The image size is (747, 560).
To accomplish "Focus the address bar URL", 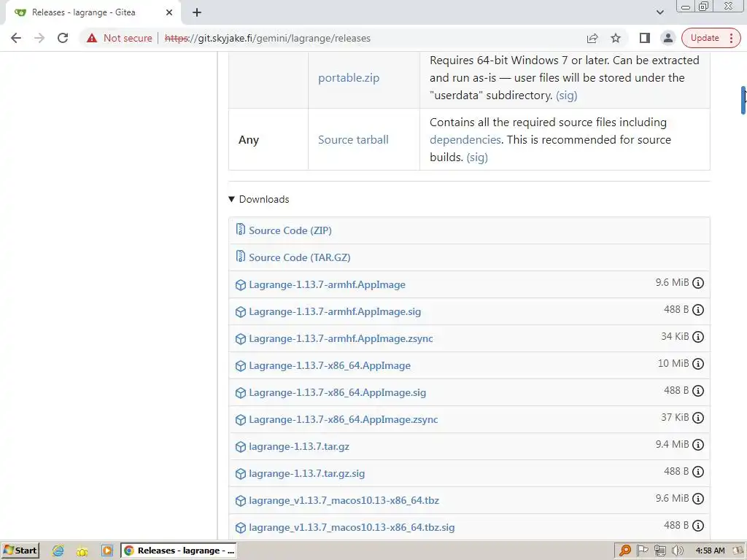I will (267, 38).
